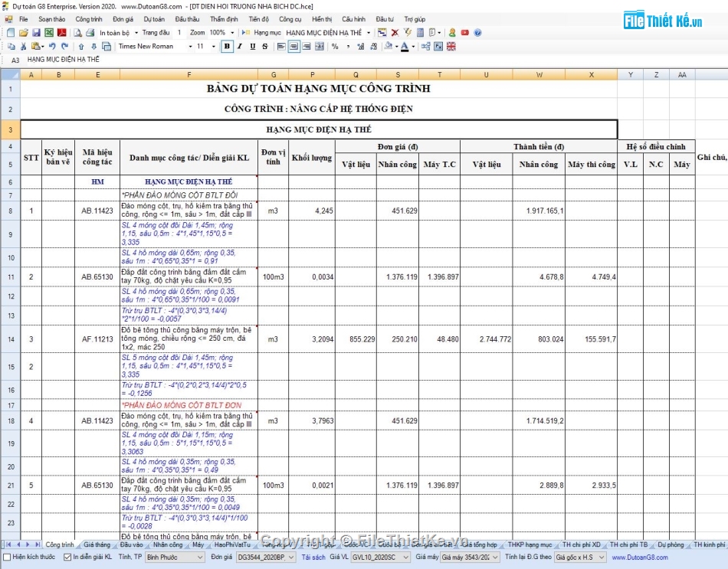Image resolution: width=728 pixels, height=569 pixels.
Task: Open the Hạng mục selection dropdown
Action: [x=369, y=33]
